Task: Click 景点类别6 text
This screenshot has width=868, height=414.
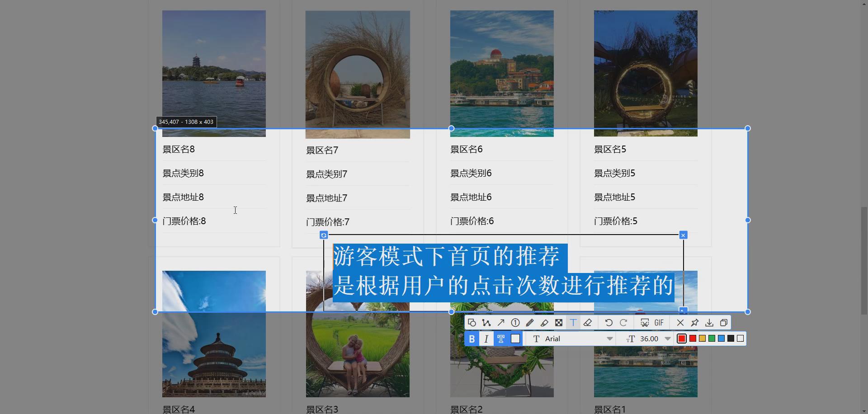Action: pos(471,173)
